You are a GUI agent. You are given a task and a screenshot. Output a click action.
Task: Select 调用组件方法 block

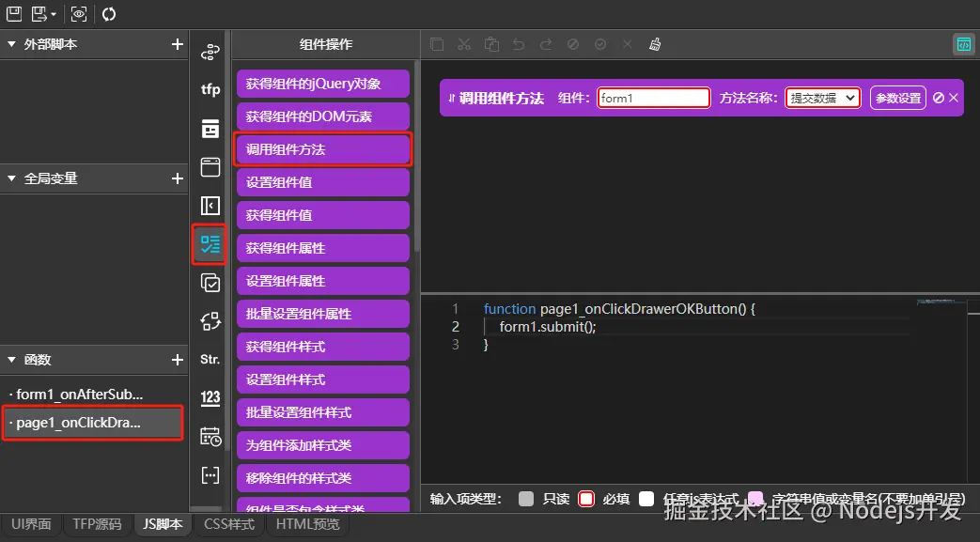pos(323,149)
